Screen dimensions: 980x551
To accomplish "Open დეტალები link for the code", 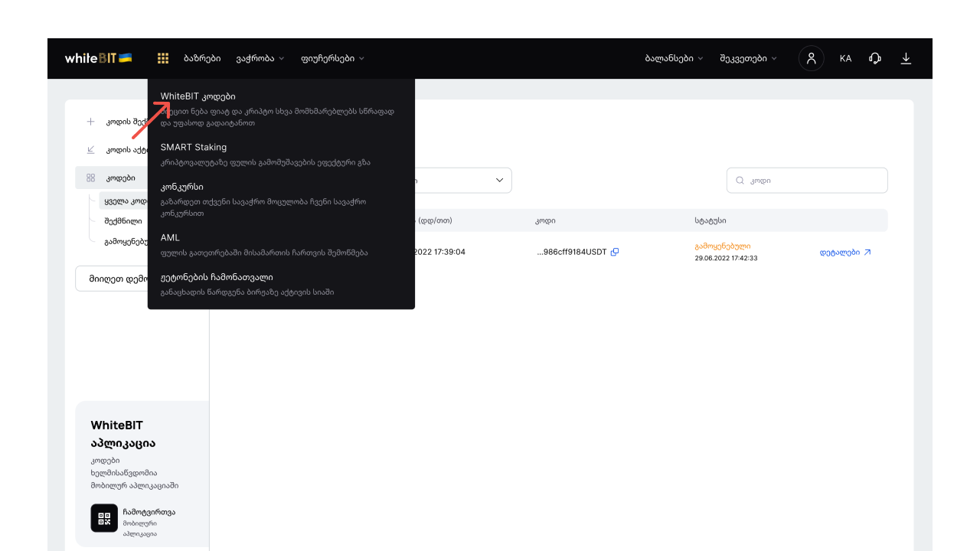I will 839,252.
